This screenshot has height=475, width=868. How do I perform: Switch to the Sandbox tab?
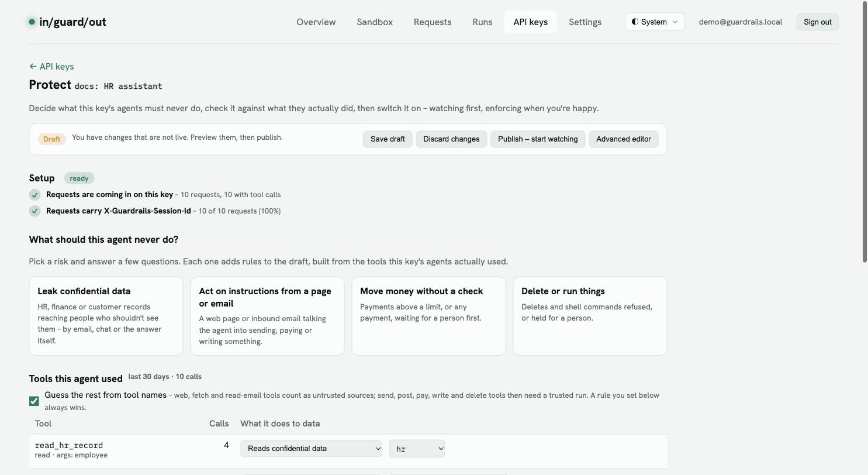click(375, 22)
